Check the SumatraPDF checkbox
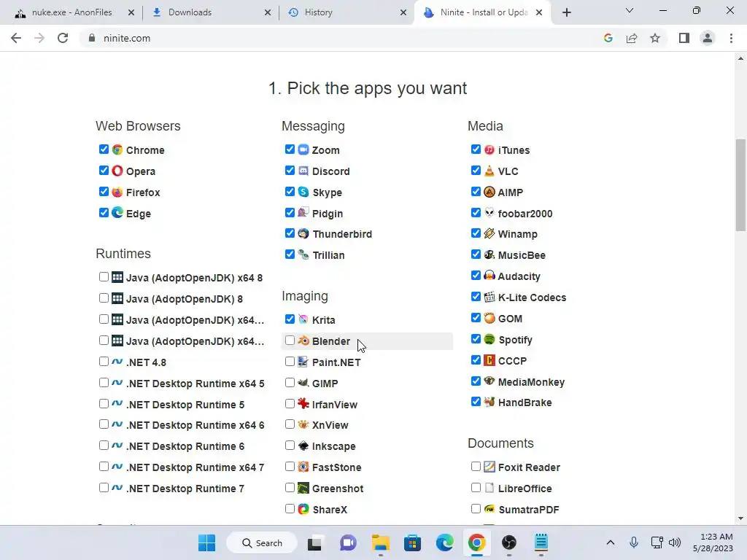Screen dimensions: 747x560 click(x=476, y=508)
